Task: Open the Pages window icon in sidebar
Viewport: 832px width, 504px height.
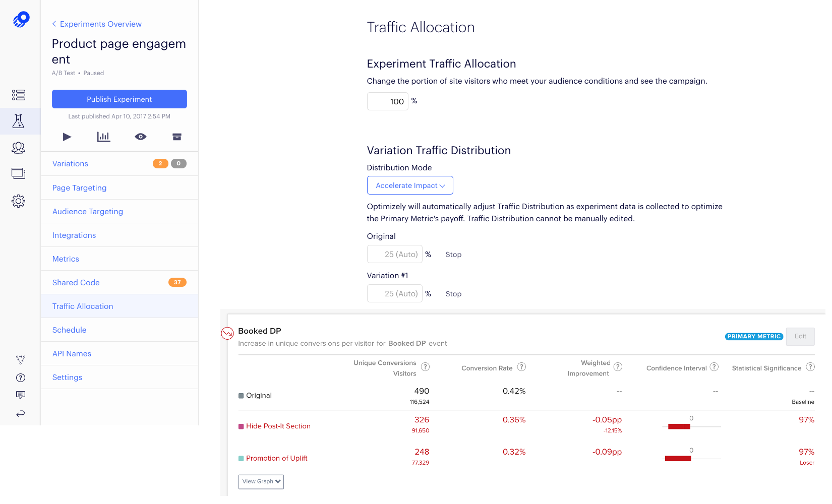Action: click(x=19, y=173)
